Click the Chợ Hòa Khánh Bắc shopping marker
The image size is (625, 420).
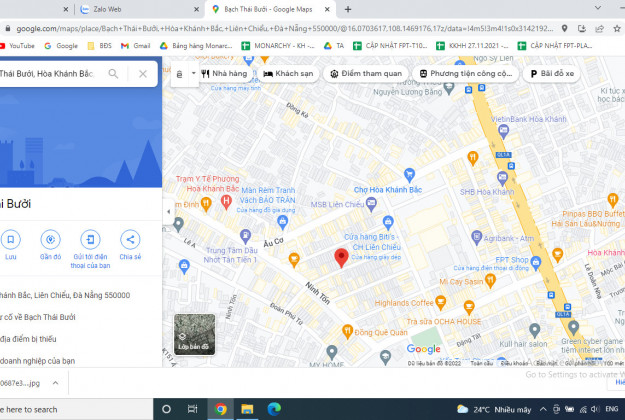(x=409, y=174)
